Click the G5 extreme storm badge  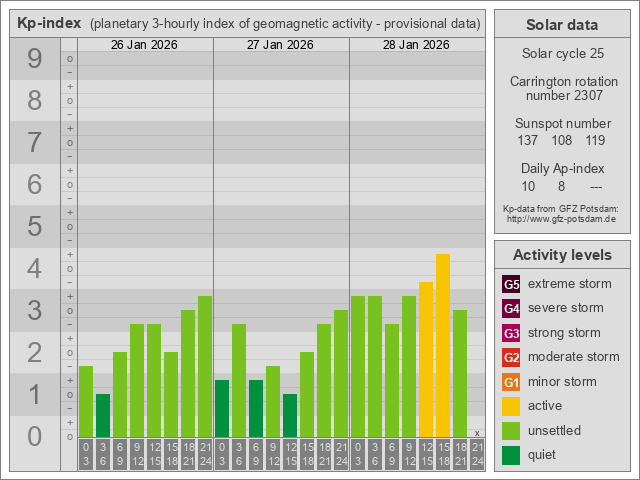[x=511, y=284]
